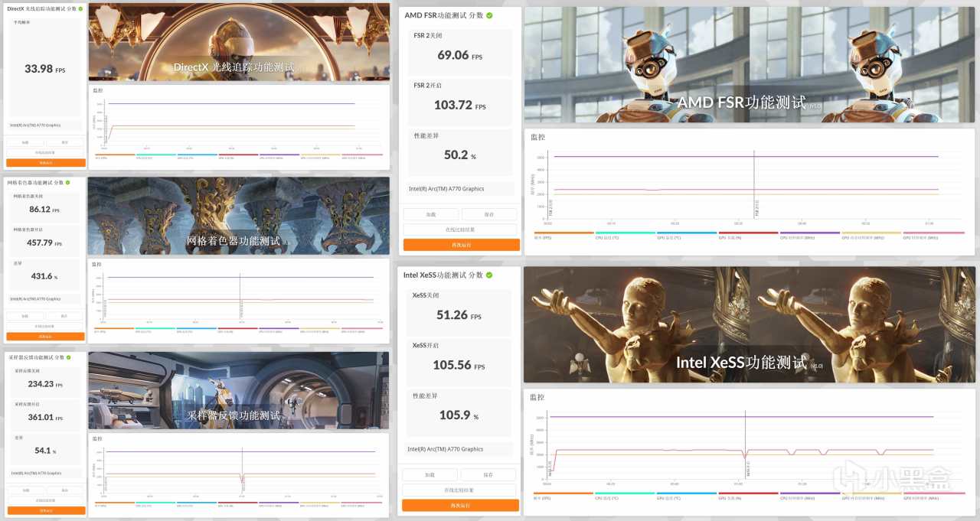Run the DirectX ray tracing test again

[x=46, y=163]
